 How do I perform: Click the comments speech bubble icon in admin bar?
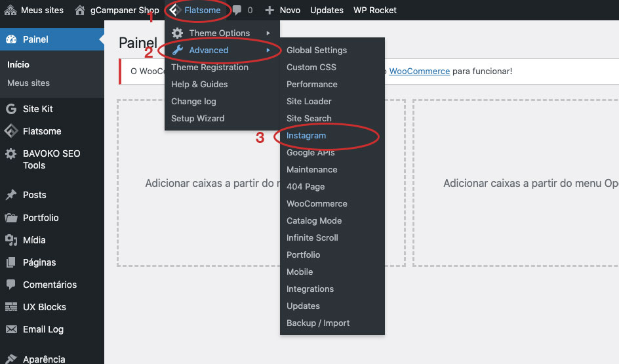237,10
